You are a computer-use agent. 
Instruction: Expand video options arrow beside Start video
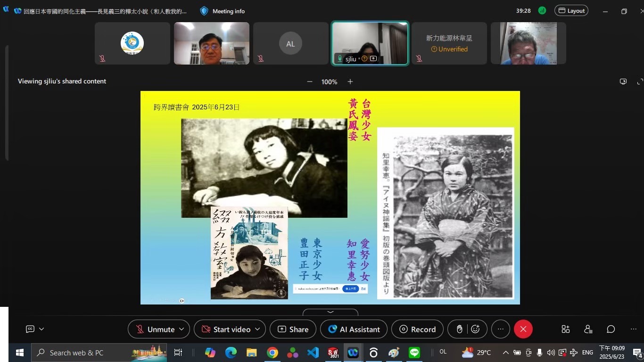pos(257,329)
